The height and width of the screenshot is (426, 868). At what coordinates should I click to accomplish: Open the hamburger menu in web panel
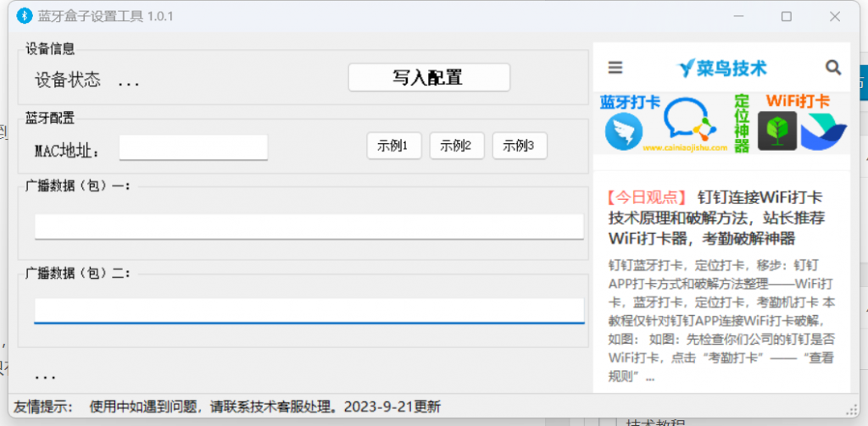click(x=615, y=68)
